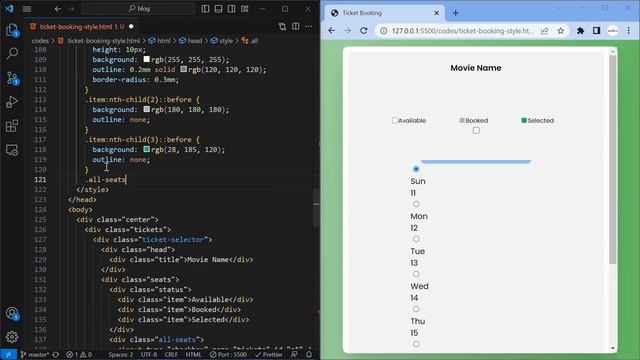Change indentation via Spaces: 2
Viewport: 640px width, 360px height.
tap(120, 355)
